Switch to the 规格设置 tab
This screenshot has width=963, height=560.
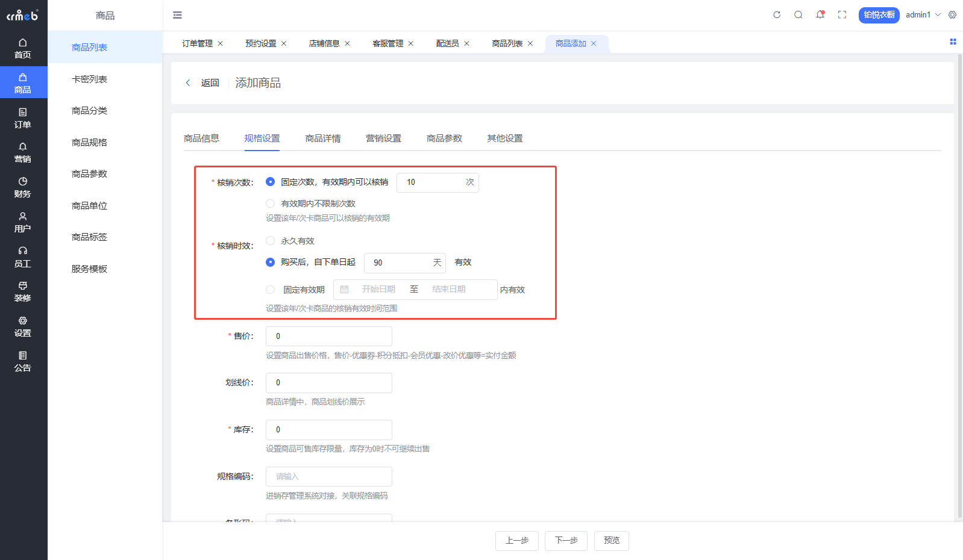(x=262, y=138)
